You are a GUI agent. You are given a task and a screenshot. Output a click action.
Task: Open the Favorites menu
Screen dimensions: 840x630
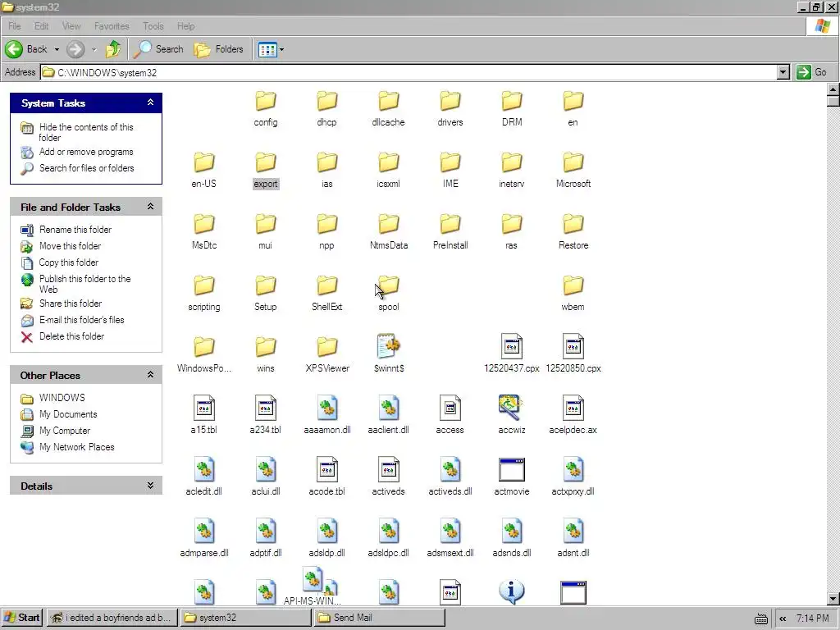112,26
